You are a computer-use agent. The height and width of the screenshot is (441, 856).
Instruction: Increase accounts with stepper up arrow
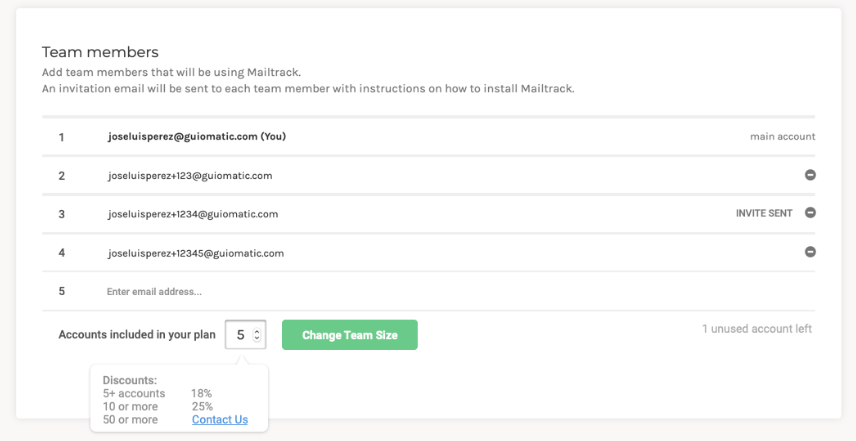[259, 331]
